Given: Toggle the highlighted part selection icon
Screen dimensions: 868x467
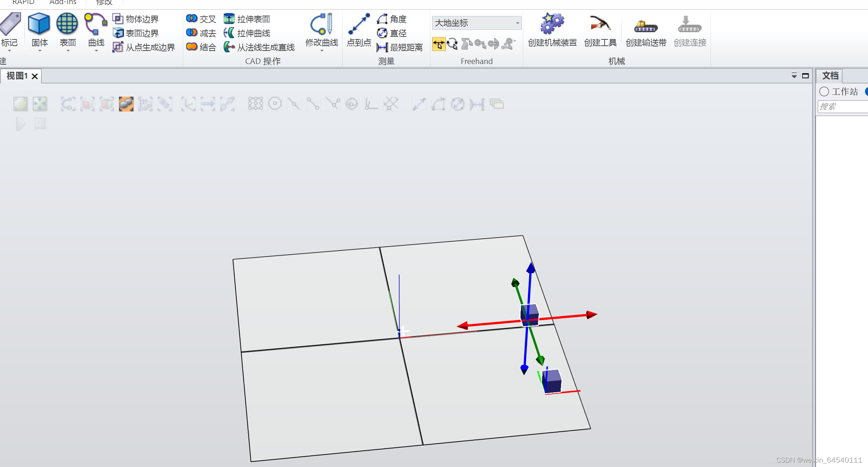Looking at the screenshot, I should (126, 104).
